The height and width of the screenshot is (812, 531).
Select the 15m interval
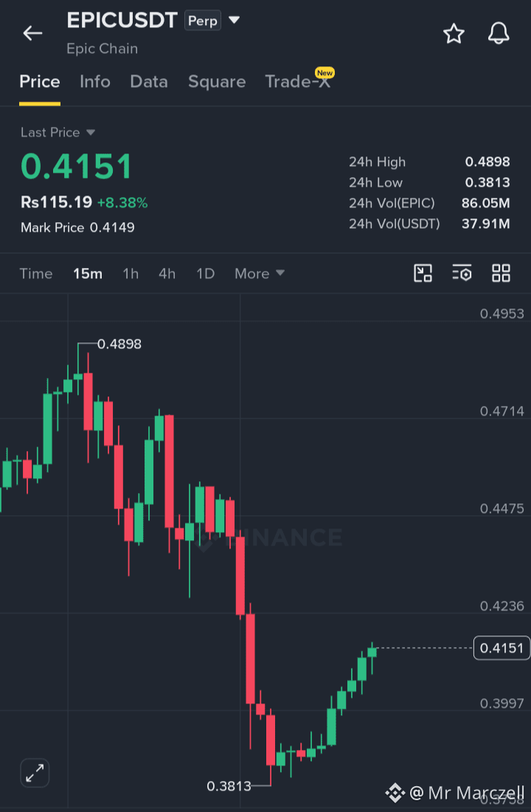pyautogui.click(x=88, y=273)
